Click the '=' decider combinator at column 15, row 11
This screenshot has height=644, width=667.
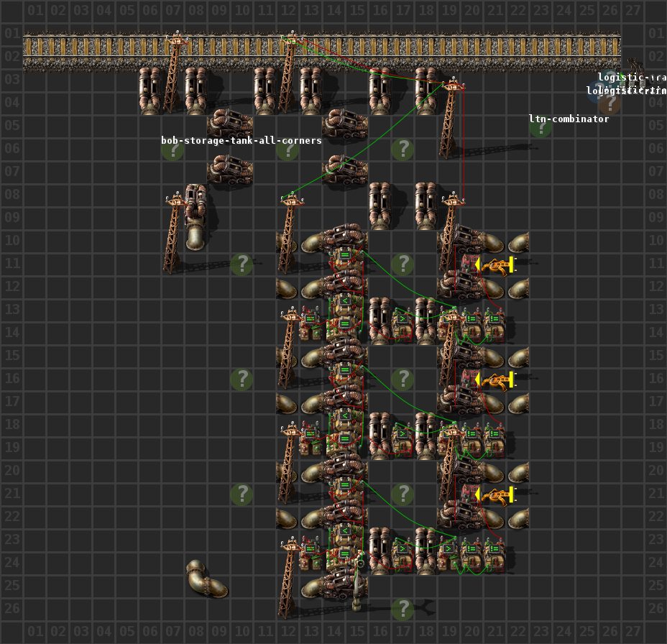tap(345, 258)
